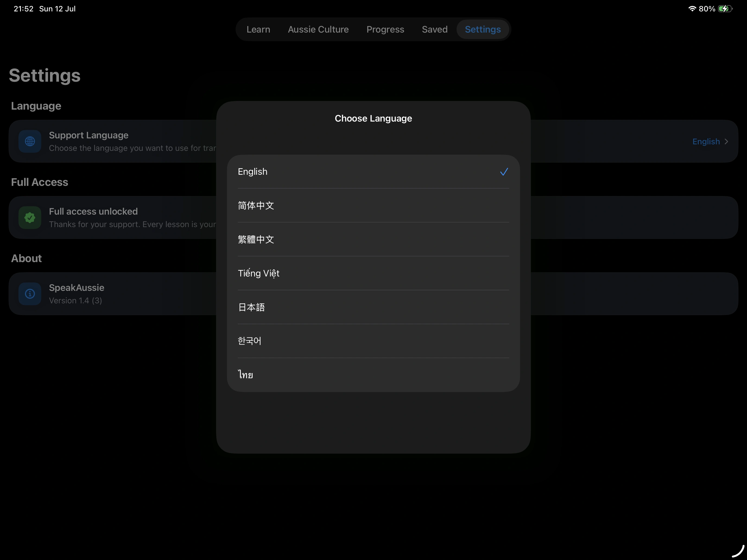Tap the Version 1.4 (3) text
The height and width of the screenshot is (560, 747).
[x=75, y=301]
